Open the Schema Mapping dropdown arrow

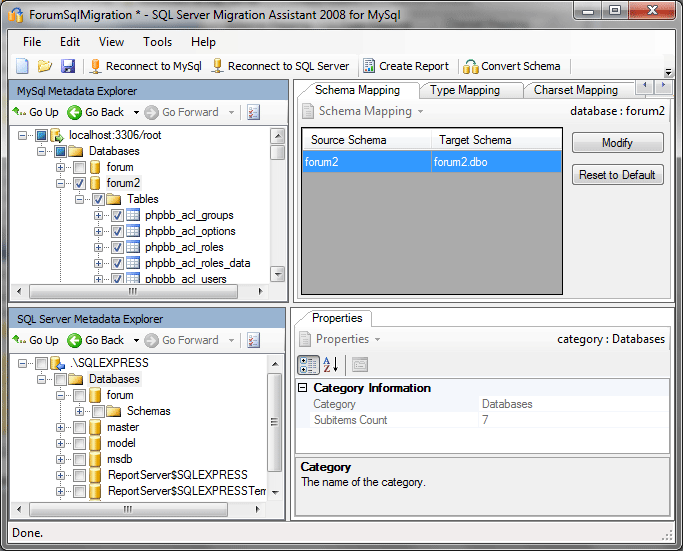coord(421,111)
